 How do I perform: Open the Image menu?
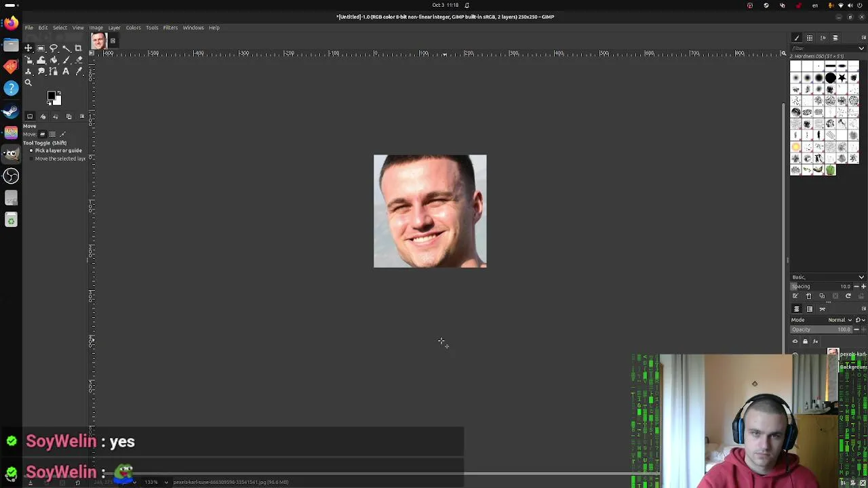click(x=96, y=28)
